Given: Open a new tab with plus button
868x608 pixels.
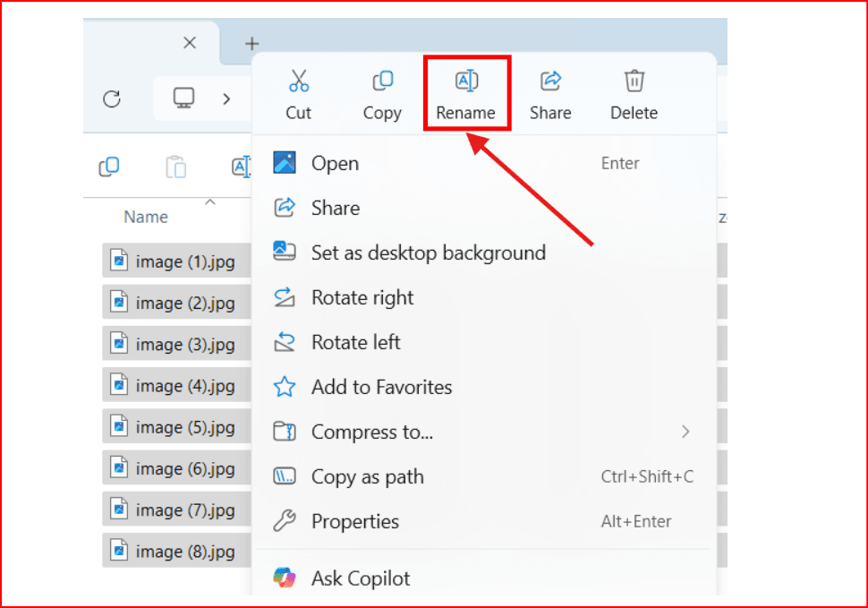Looking at the screenshot, I should (x=252, y=43).
